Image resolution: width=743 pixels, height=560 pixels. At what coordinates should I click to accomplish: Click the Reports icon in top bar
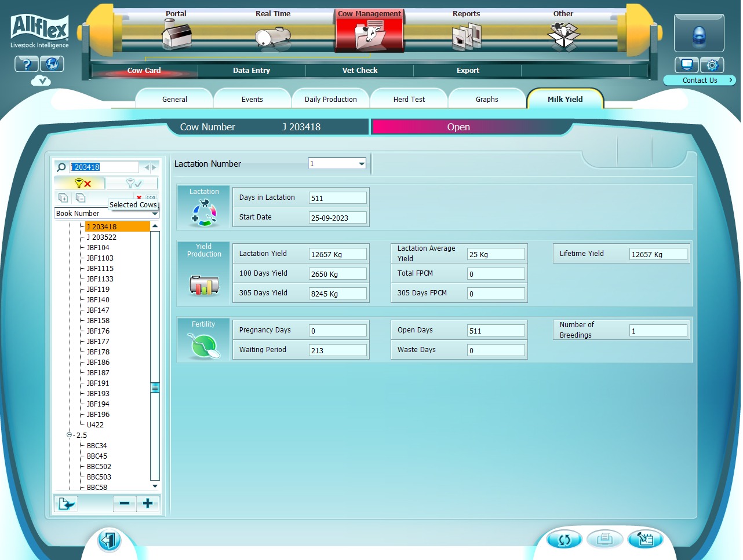click(x=467, y=36)
